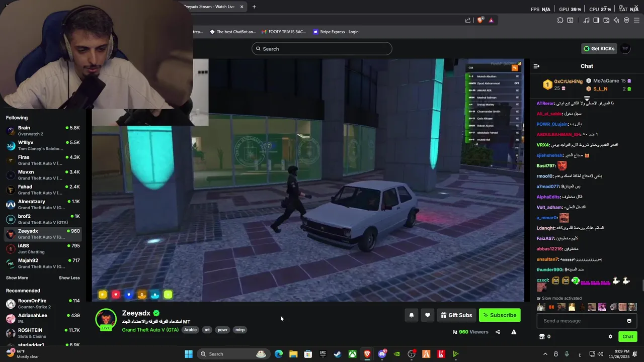Click the green Subscribe button
Screen dimensions: 644x362
click(x=500, y=315)
